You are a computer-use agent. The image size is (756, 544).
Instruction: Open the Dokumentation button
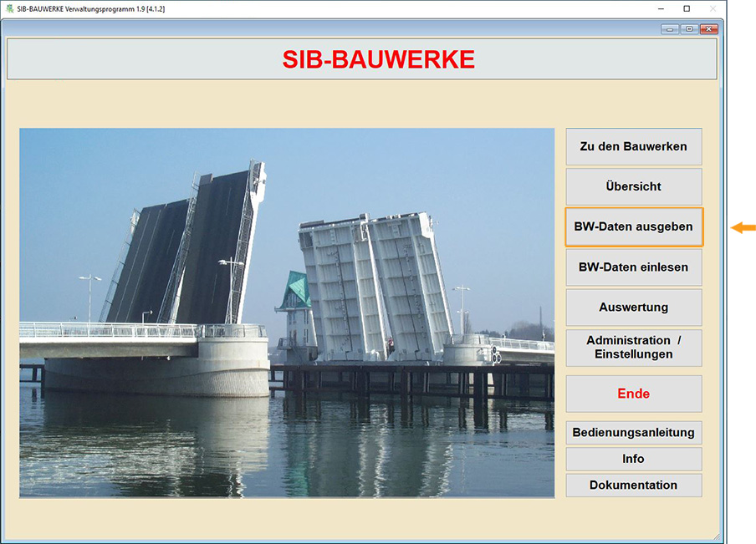(x=633, y=485)
